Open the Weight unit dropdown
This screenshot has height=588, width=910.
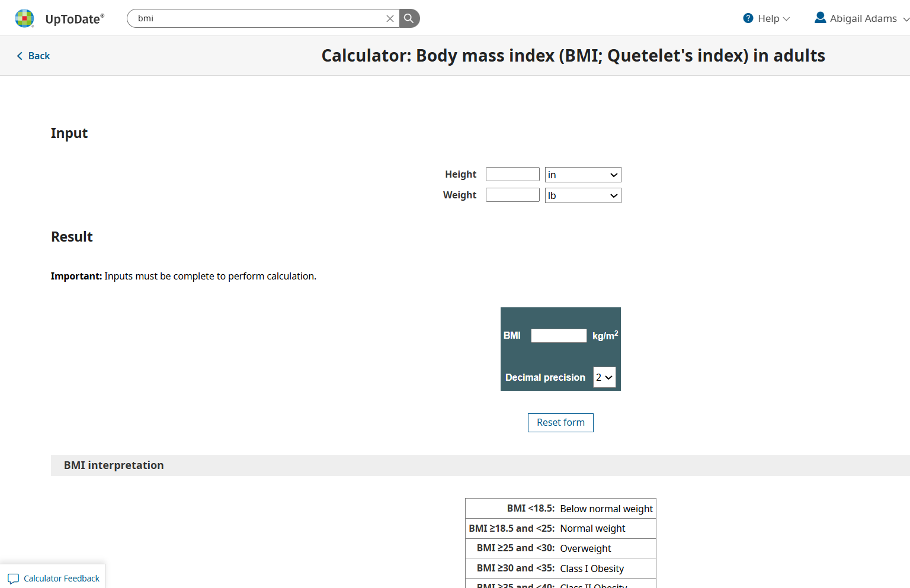(x=582, y=195)
